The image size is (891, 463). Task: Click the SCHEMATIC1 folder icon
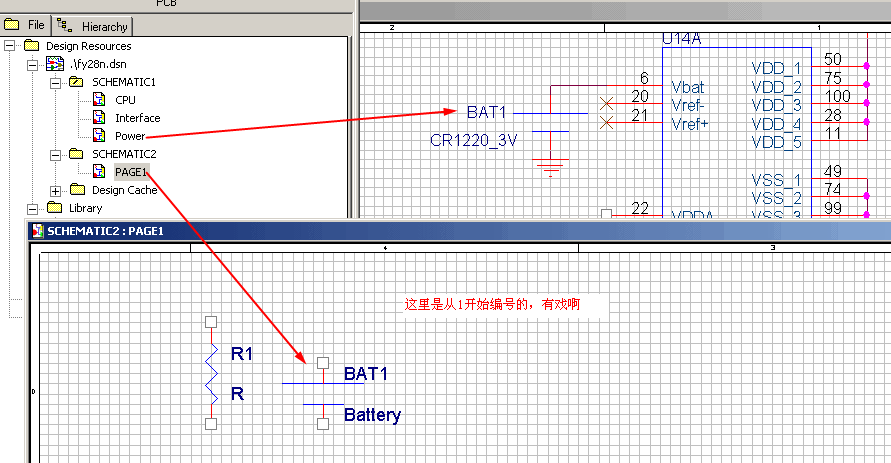pyautogui.click(x=76, y=82)
